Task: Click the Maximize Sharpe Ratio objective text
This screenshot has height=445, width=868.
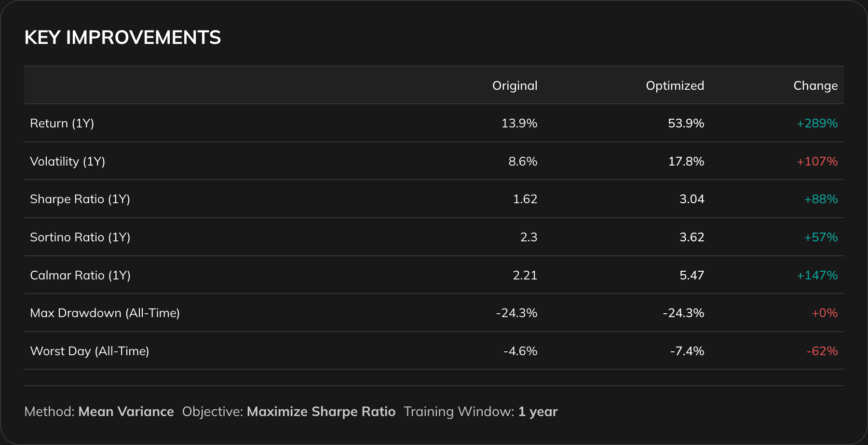Action: [x=321, y=412]
